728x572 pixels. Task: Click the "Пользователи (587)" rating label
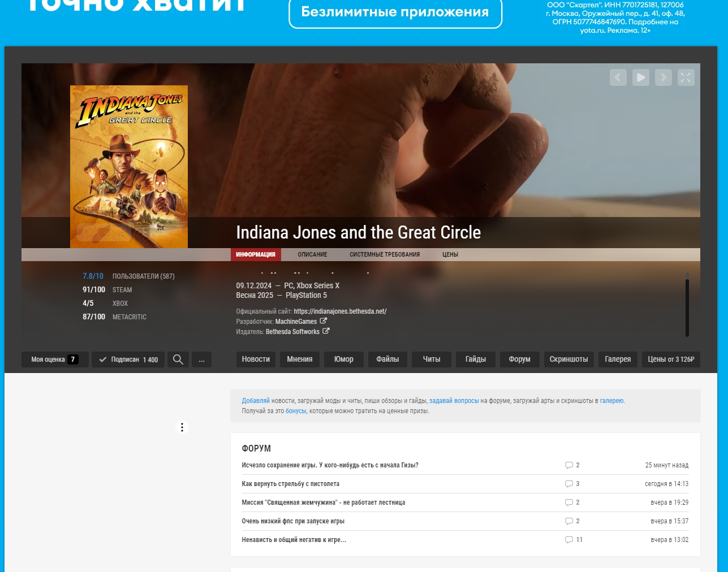144,276
